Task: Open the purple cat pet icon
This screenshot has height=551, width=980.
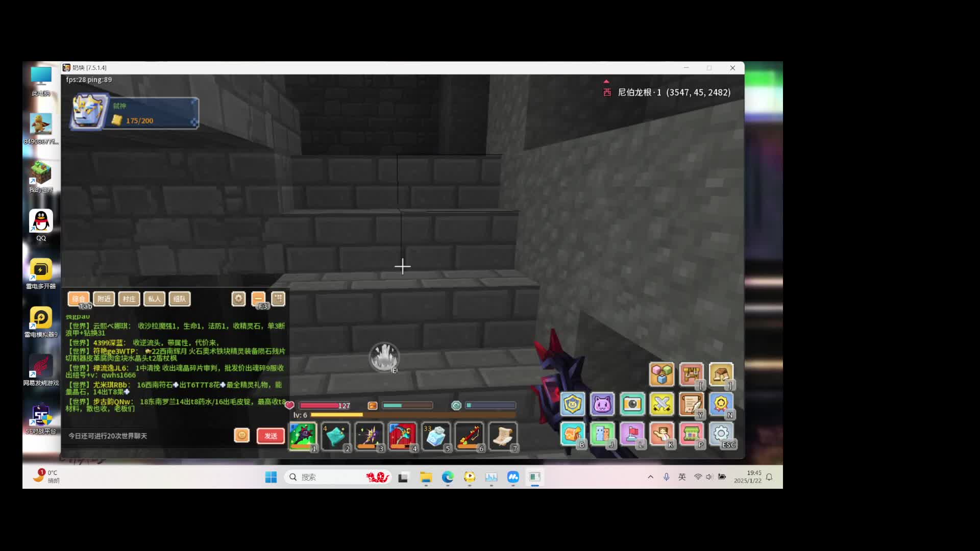Action: click(x=602, y=405)
